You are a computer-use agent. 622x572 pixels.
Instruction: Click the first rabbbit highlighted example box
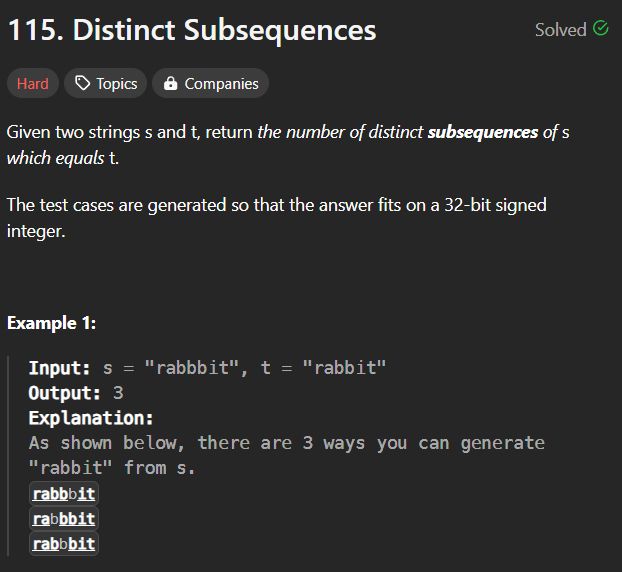64,494
